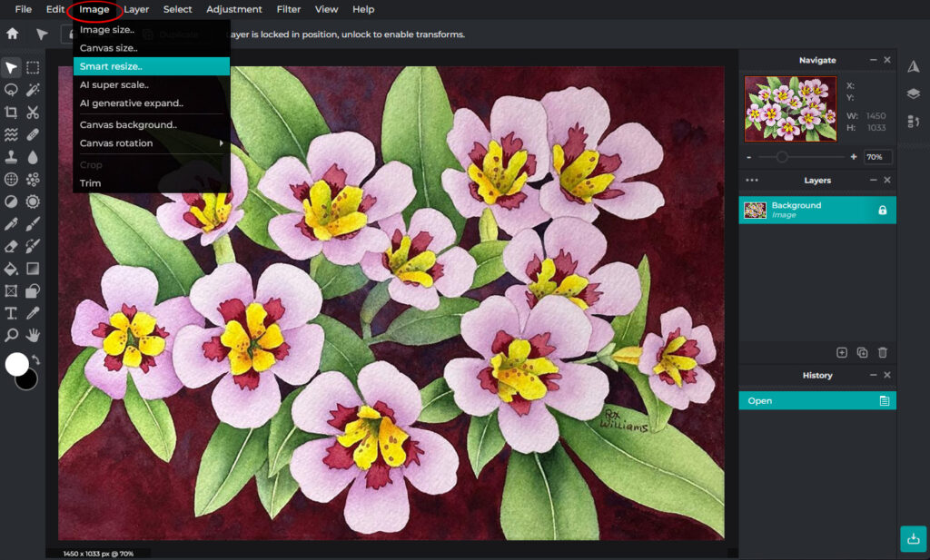Select the Text tool
The height and width of the screenshot is (560, 930).
[x=11, y=313]
